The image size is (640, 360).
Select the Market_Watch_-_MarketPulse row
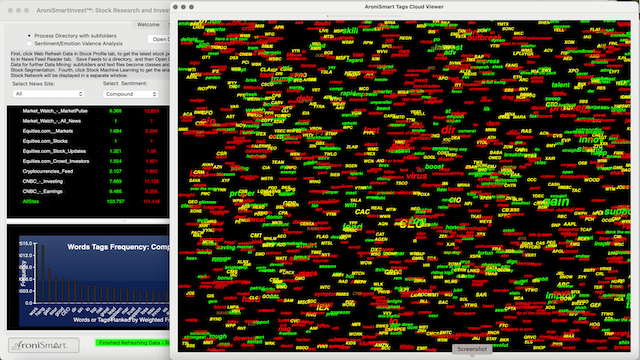click(x=88, y=111)
